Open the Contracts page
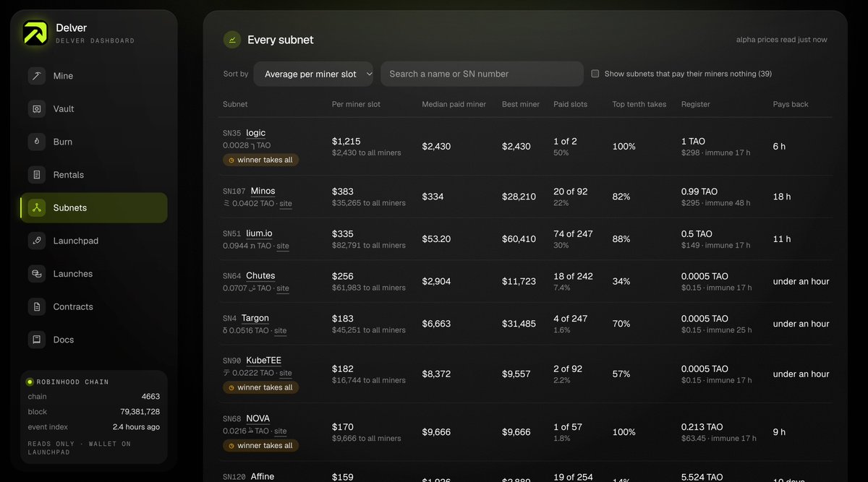 (94, 306)
